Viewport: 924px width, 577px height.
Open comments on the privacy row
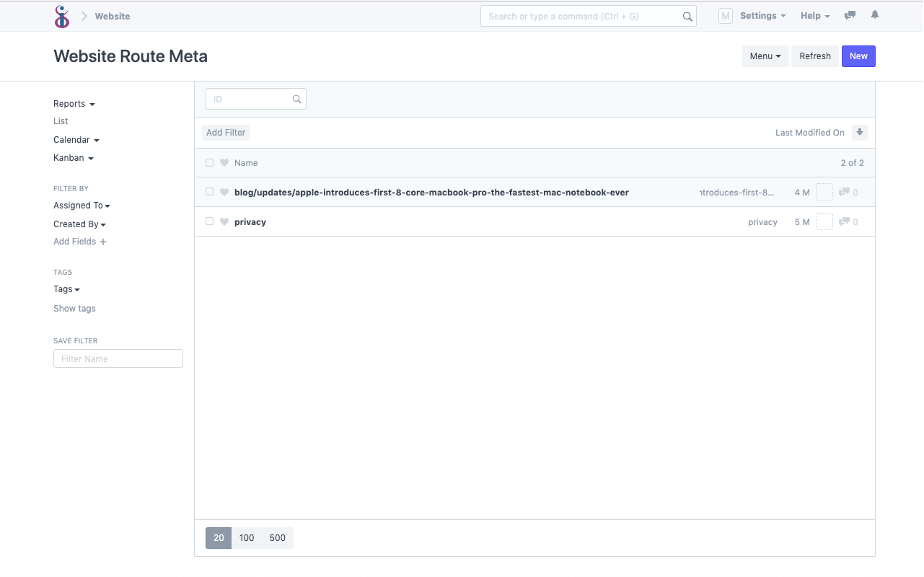point(846,221)
